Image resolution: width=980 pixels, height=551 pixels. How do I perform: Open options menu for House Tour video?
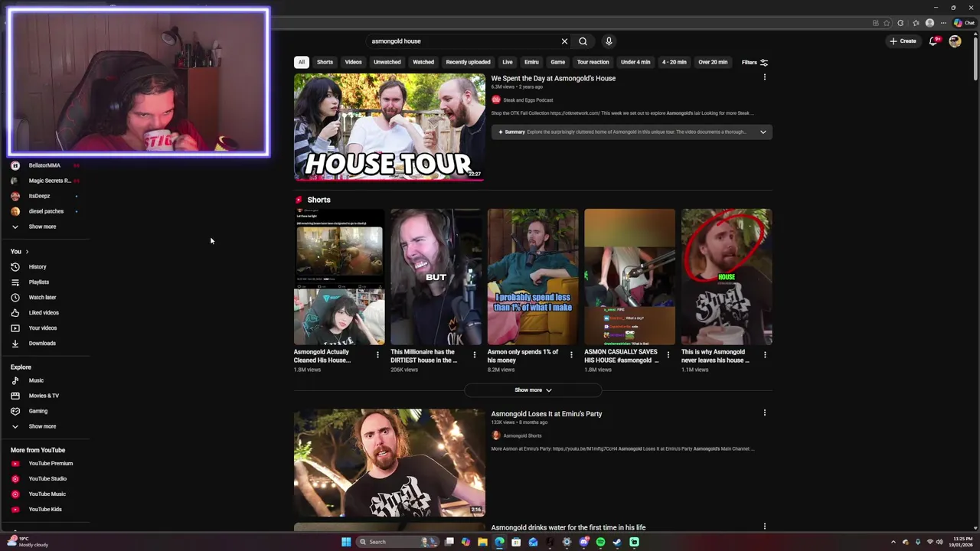764,77
